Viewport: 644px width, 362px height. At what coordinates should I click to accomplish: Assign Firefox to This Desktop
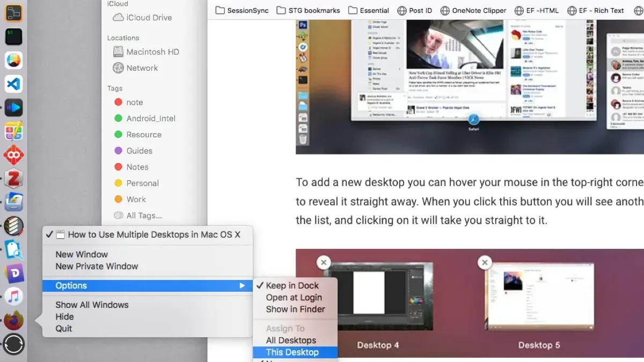[295, 352]
